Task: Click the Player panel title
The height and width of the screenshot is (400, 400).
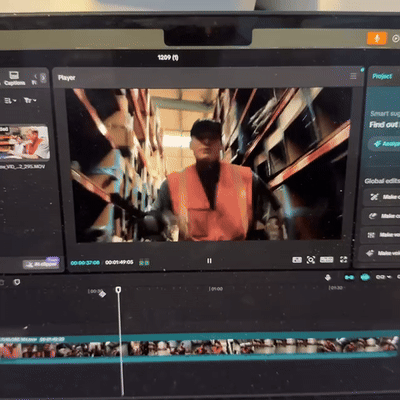Action: pyautogui.click(x=66, y=78)
